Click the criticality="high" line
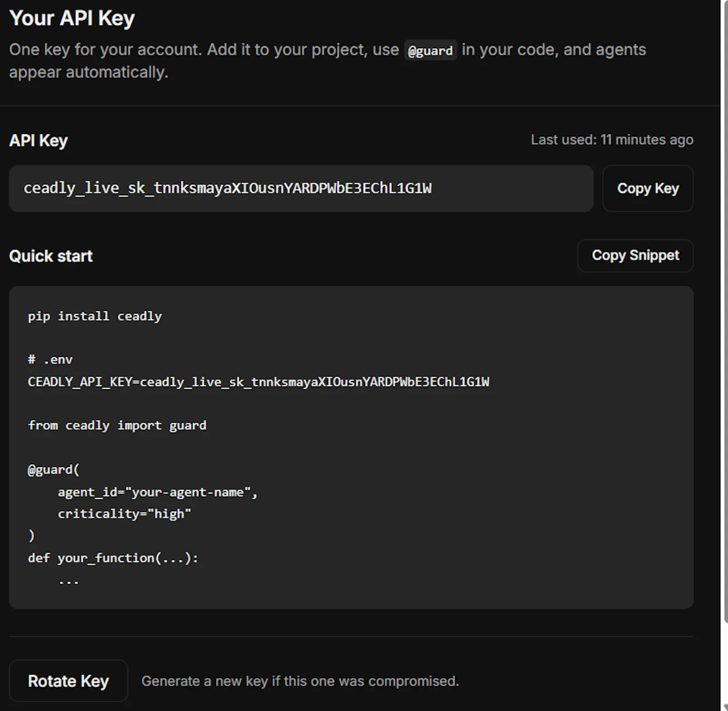This screenshot has width=728, height=711. click(124, 514)
